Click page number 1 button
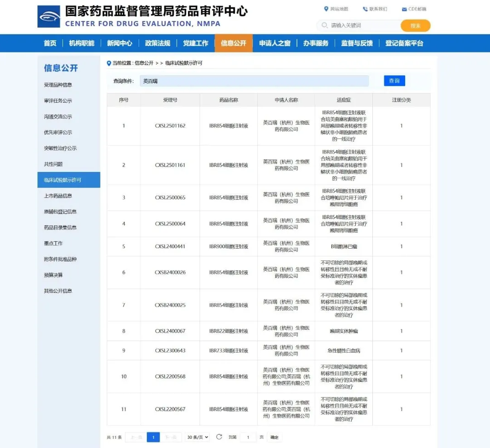 [x=153, y=437]
